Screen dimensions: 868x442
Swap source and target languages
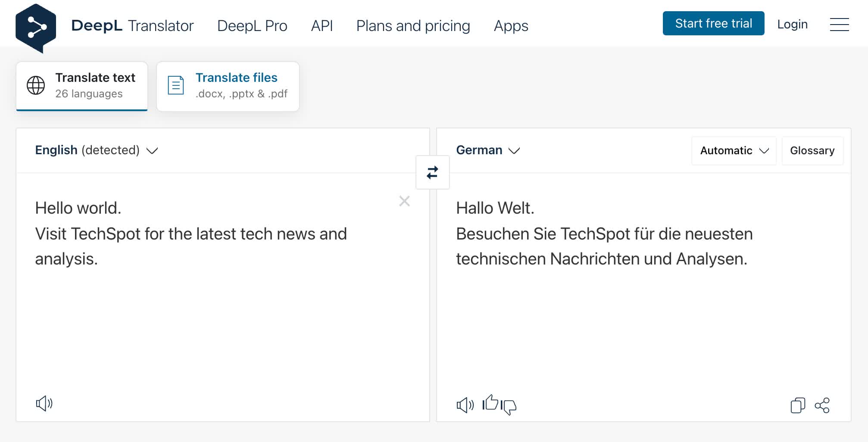(x=432, y=172)
